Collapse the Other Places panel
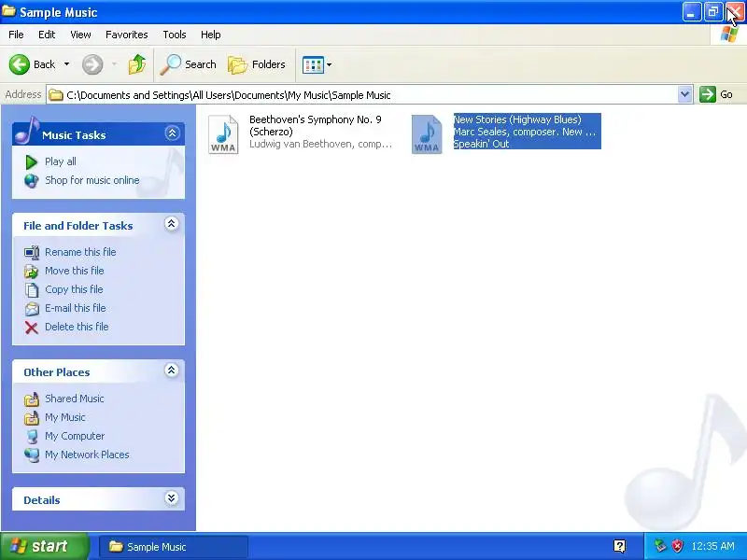The width and height of the screenshot is (747, 560). [172, 370]
